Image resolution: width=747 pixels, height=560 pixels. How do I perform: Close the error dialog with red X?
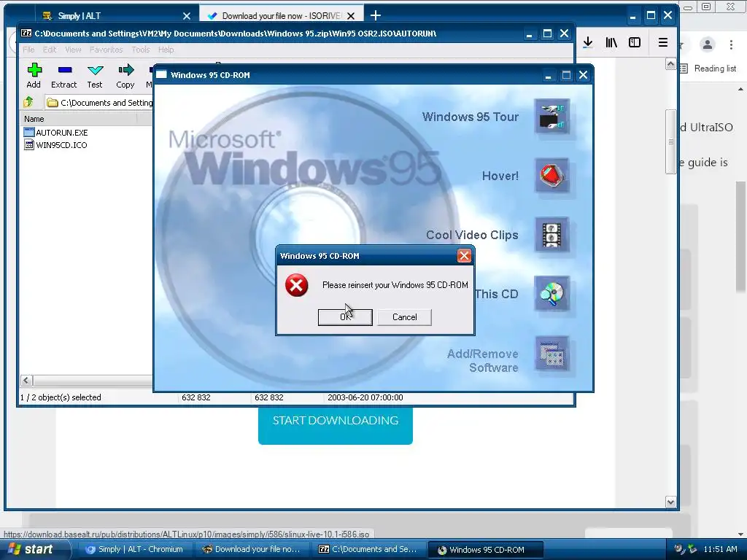[x=464, y=256]
